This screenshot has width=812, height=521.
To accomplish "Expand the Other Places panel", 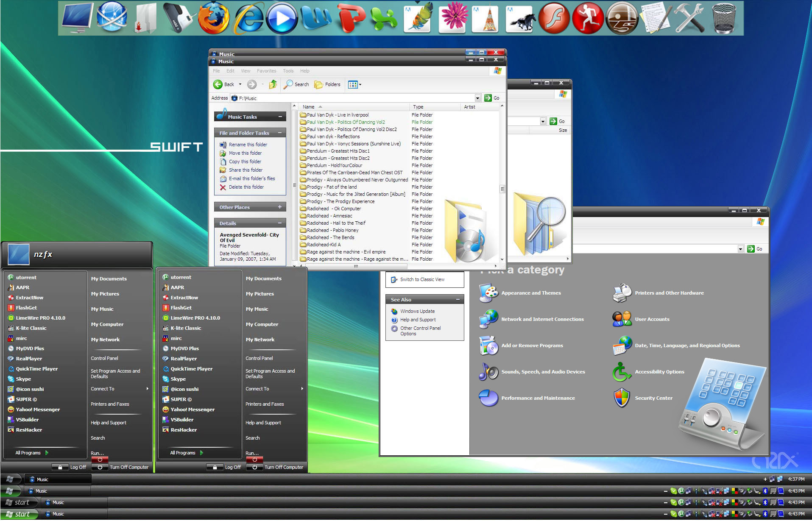I will [x=280, y=207].
